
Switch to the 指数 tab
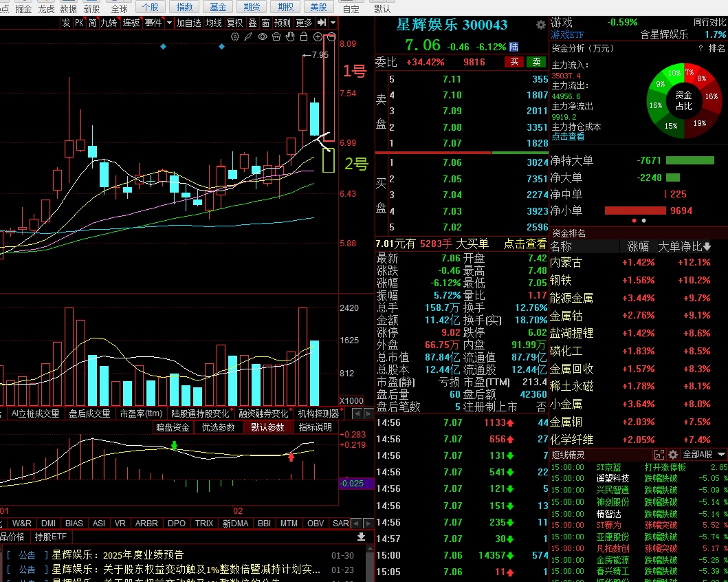click(x=184, y=7)
